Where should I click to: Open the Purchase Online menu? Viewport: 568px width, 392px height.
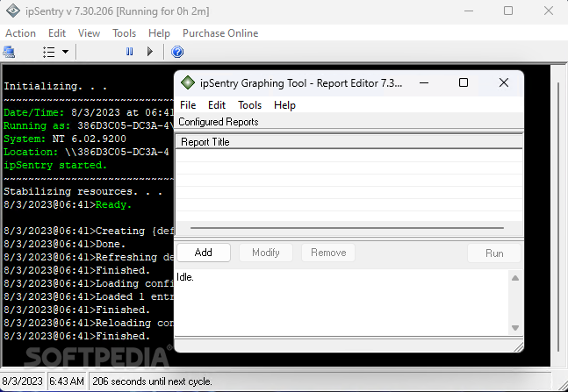pos(220,33)
